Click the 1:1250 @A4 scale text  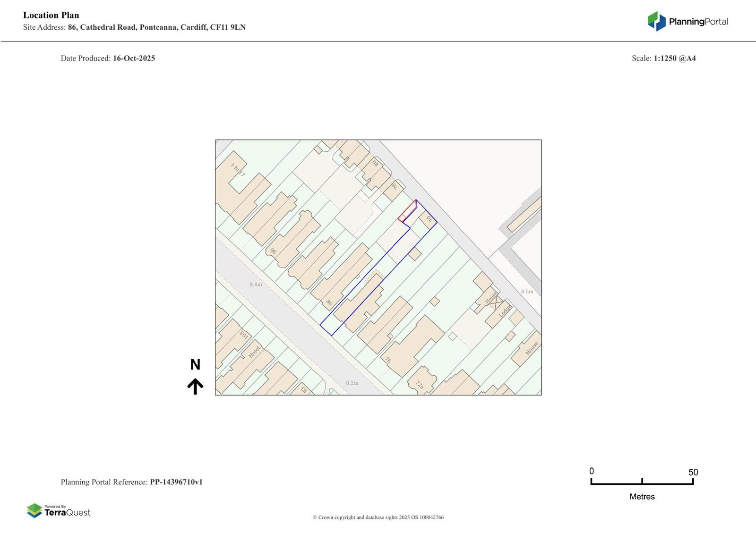(x=674, y=58)
